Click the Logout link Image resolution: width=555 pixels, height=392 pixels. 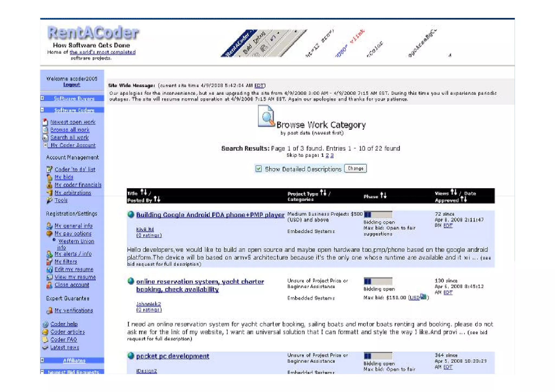tap(72, 85)
